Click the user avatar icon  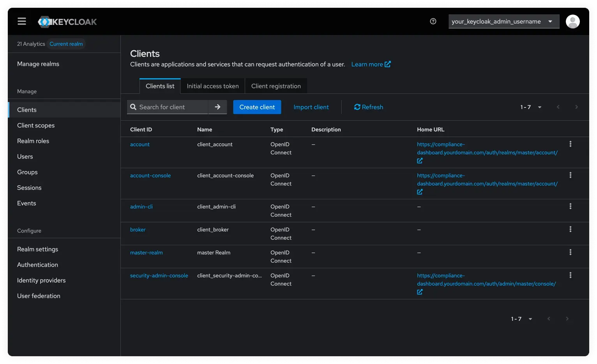572,21
